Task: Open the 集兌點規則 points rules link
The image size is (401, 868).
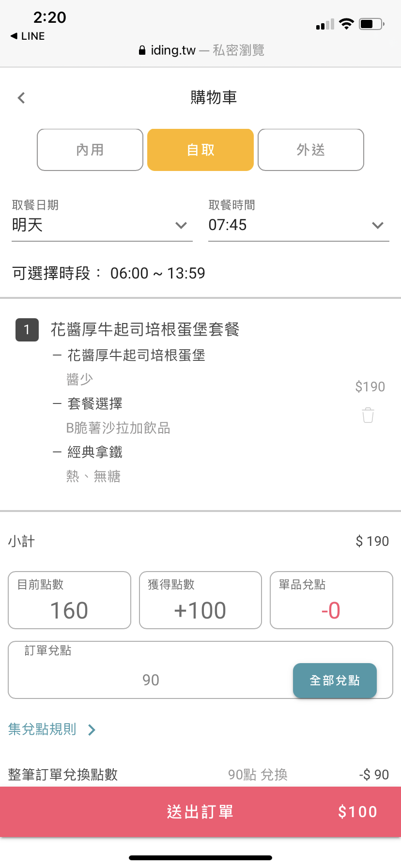Action: 43,729
